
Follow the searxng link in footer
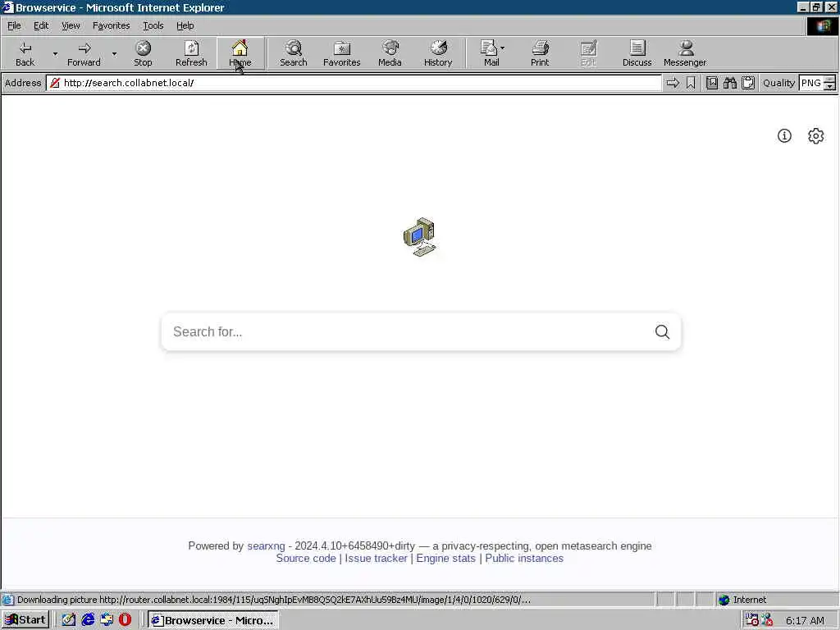click(266, 546)
